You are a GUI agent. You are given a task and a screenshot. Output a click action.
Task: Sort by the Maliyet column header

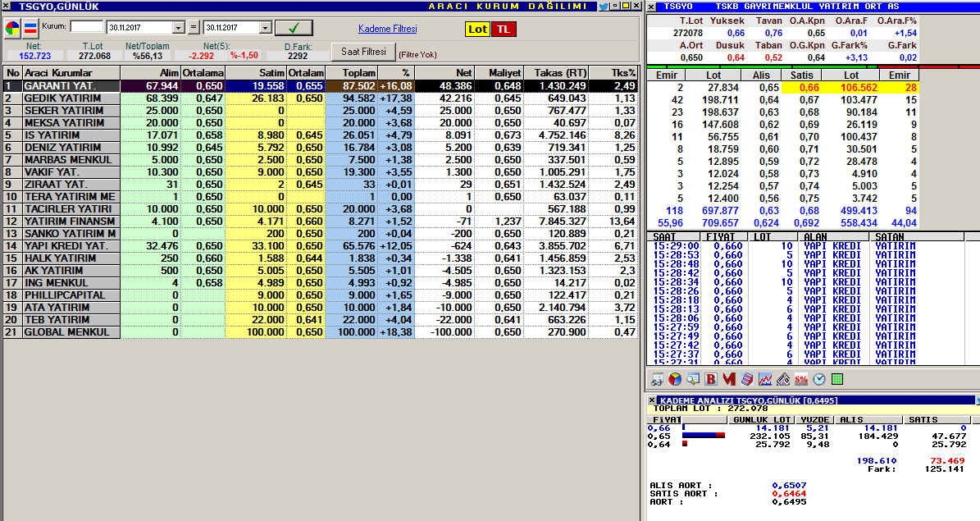pyautogui.click(x=499, y=72)
